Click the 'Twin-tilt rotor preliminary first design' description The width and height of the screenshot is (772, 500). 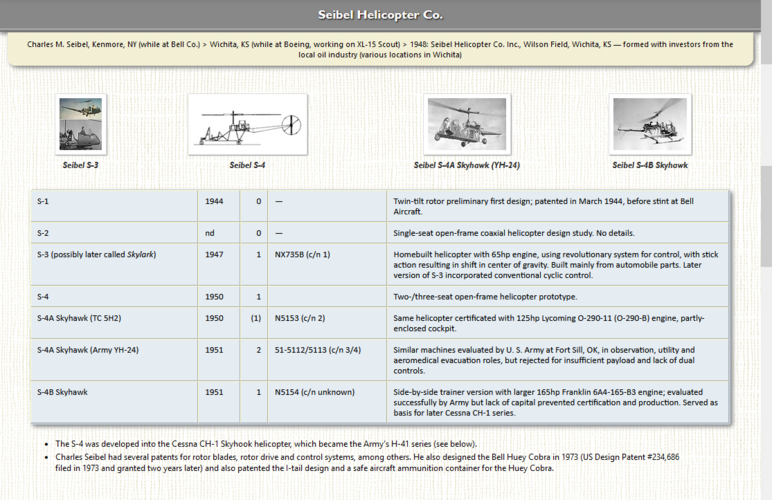(557, 206)
